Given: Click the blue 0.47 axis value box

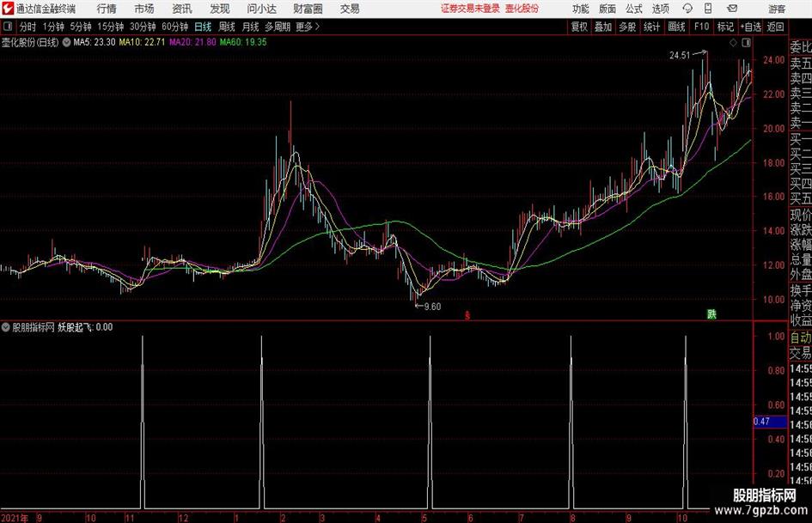Looking at the screenshot, I should click(x=770, y=422).
